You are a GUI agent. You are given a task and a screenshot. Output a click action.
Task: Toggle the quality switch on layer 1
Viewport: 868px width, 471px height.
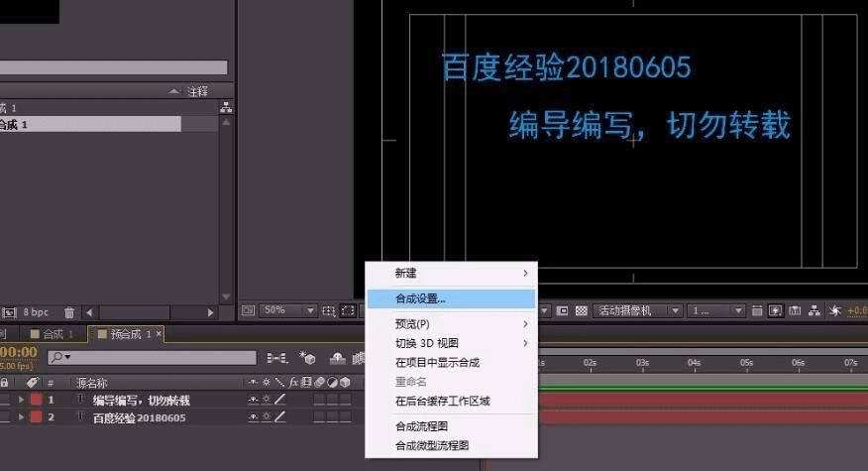coord(280,400)
